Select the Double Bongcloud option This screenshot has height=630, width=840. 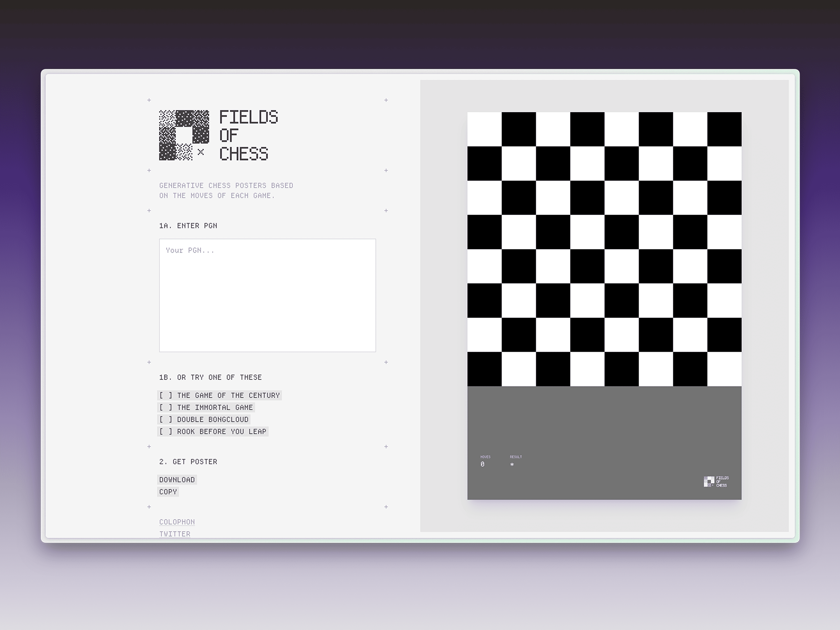tap(204, 420)
